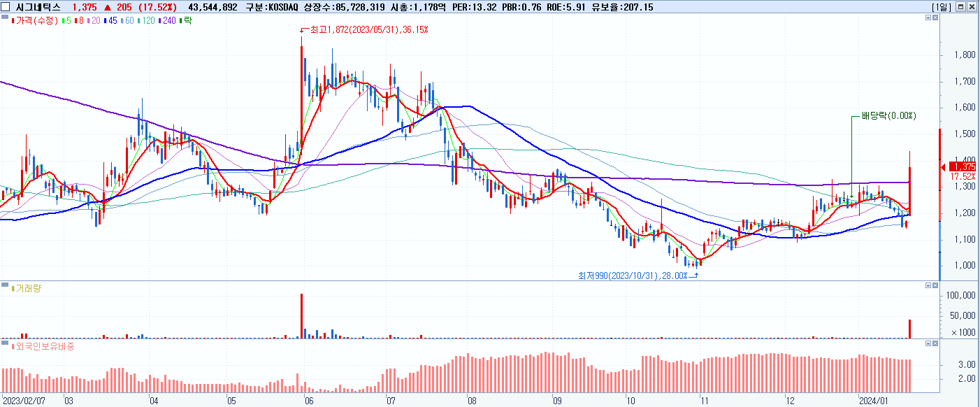This screenshot has height=407, width=980.
Task: Click the 1,800 price axis label
Action: (965, 55)
